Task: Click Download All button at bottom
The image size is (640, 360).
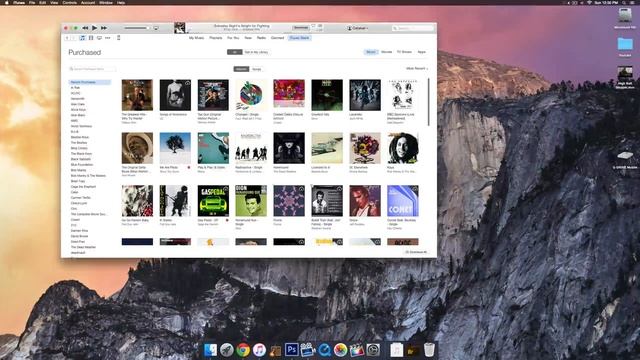Action: tap(416, 252)
